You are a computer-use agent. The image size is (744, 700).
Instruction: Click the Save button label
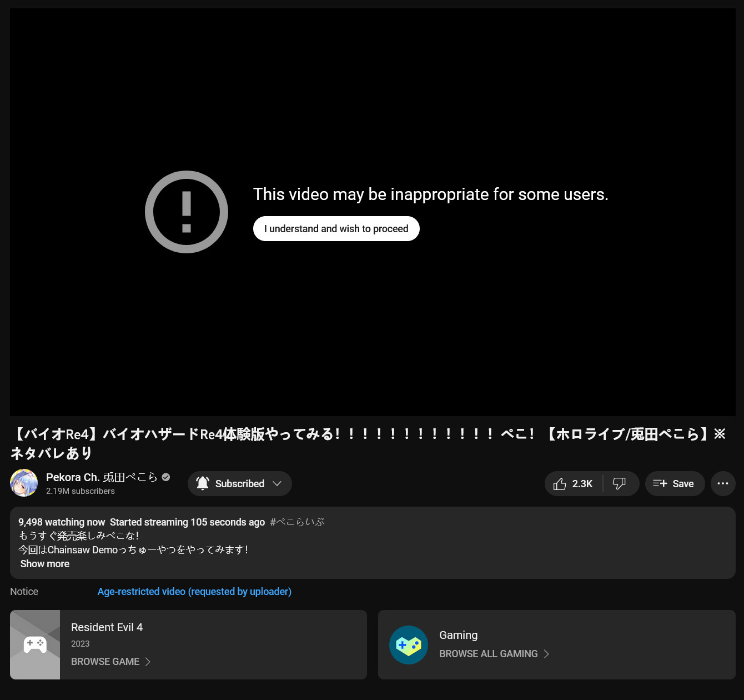click(683, 484)
